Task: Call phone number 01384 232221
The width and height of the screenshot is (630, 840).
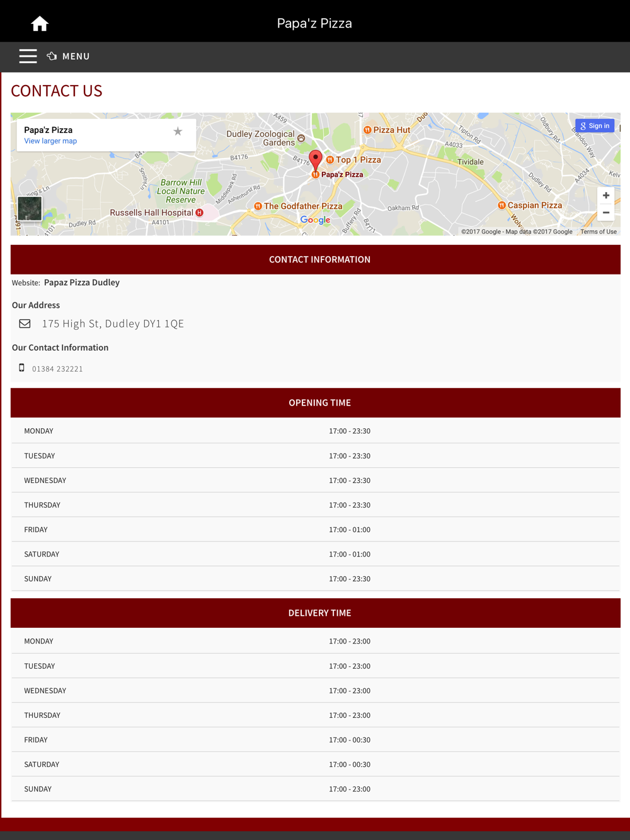Action: [x=57, y=369]
